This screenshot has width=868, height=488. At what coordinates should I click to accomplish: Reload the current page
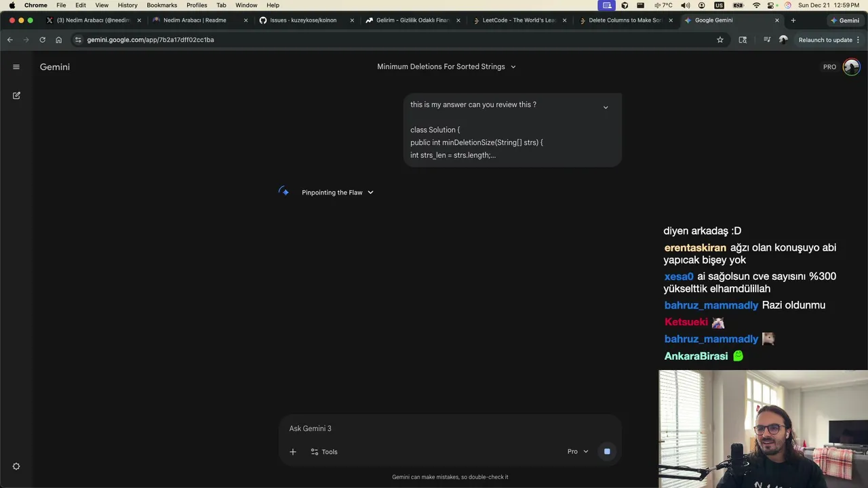(x=42, y=40)
